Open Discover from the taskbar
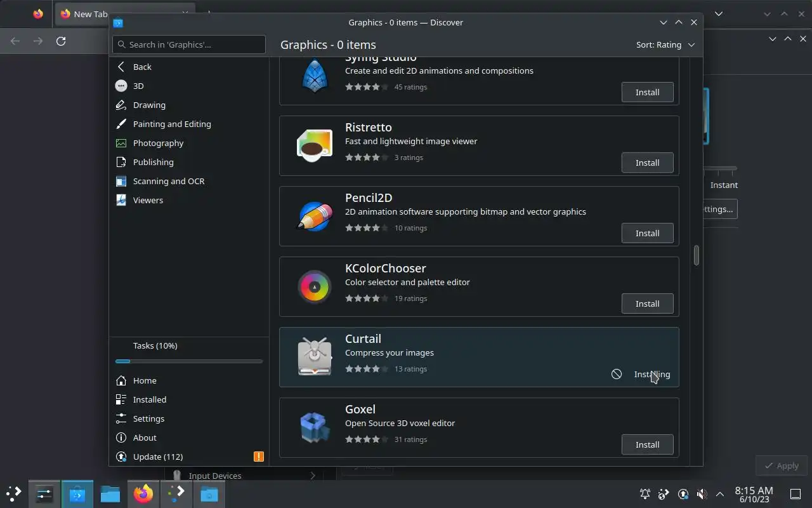 coord(77,493)
